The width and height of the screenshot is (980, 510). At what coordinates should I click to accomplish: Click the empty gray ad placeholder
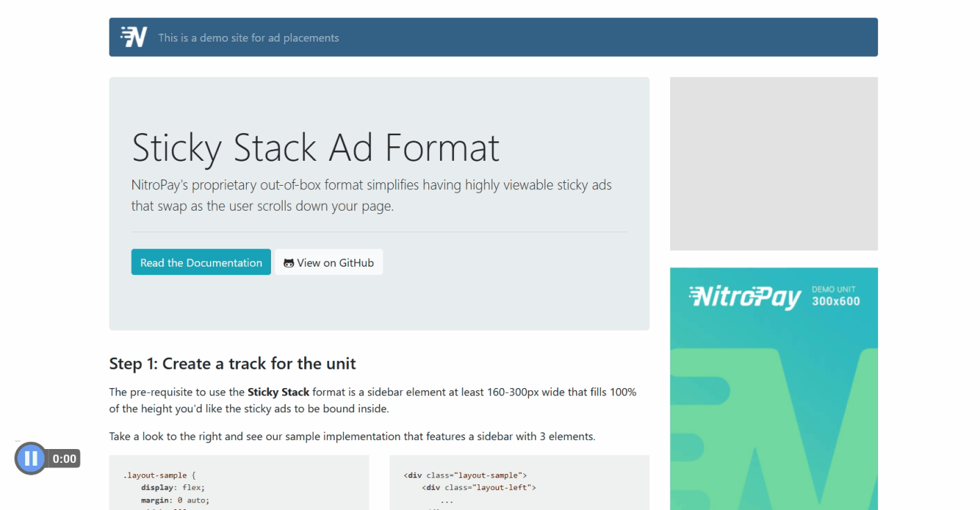tap(773, 164)
